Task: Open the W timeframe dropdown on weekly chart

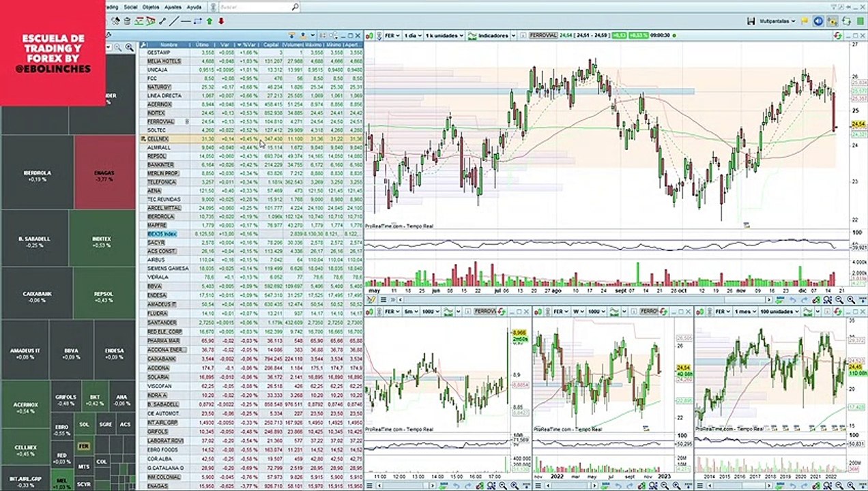Action: pos(579,312)
